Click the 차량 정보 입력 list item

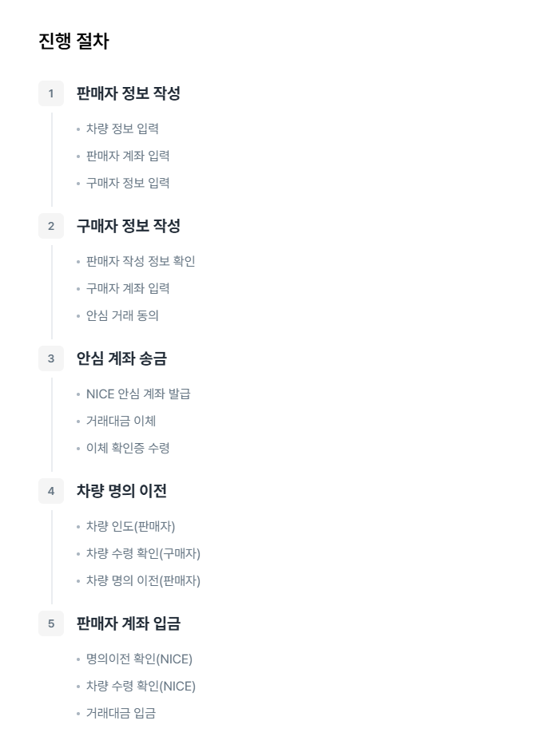point(122,129)
